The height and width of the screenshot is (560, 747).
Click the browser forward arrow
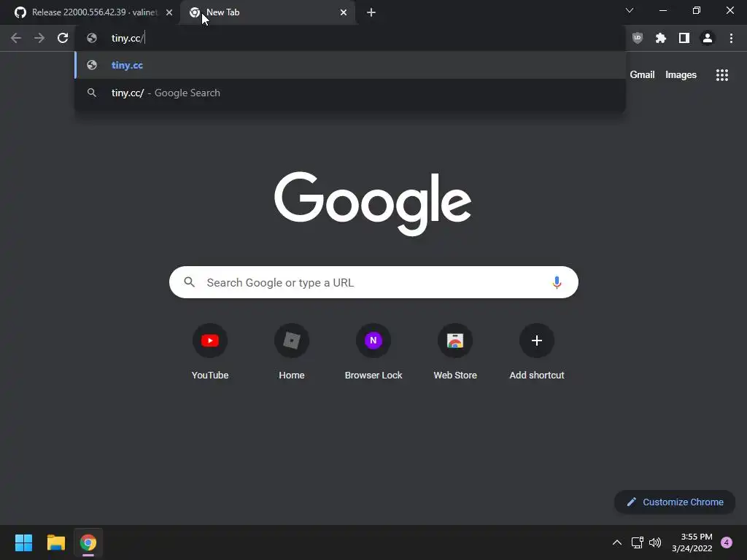39,38
